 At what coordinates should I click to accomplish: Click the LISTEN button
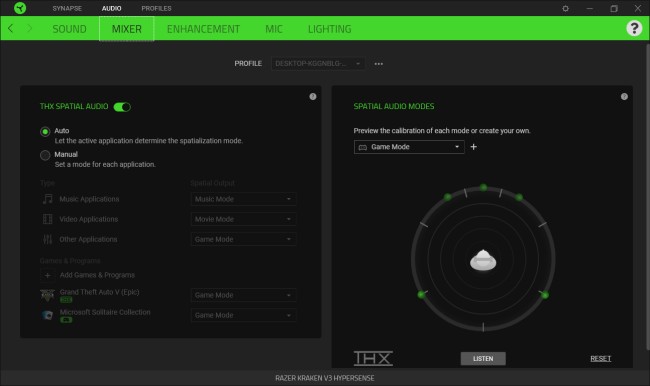click(x=483, y=359)
